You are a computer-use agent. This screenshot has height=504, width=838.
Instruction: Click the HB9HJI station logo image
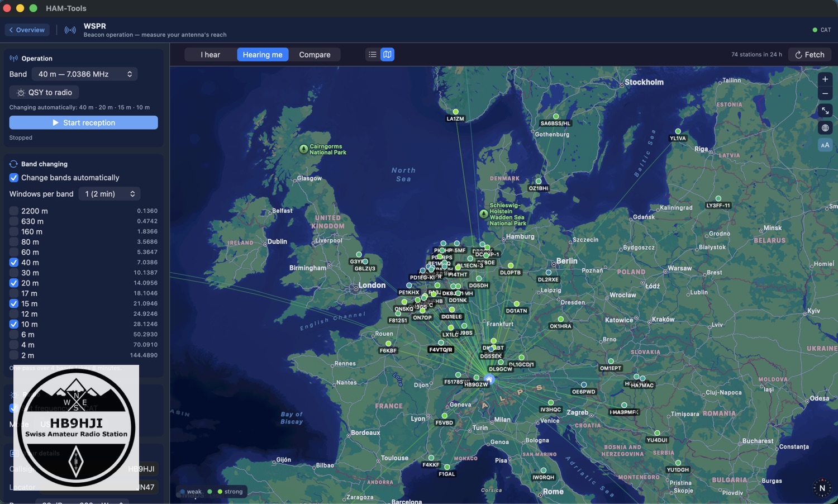(x=76, y=428)
